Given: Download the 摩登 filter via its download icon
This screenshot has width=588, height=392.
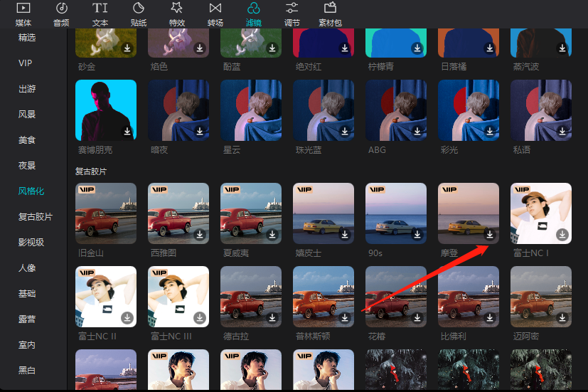Looking at the screenshot, I should 489,234.
